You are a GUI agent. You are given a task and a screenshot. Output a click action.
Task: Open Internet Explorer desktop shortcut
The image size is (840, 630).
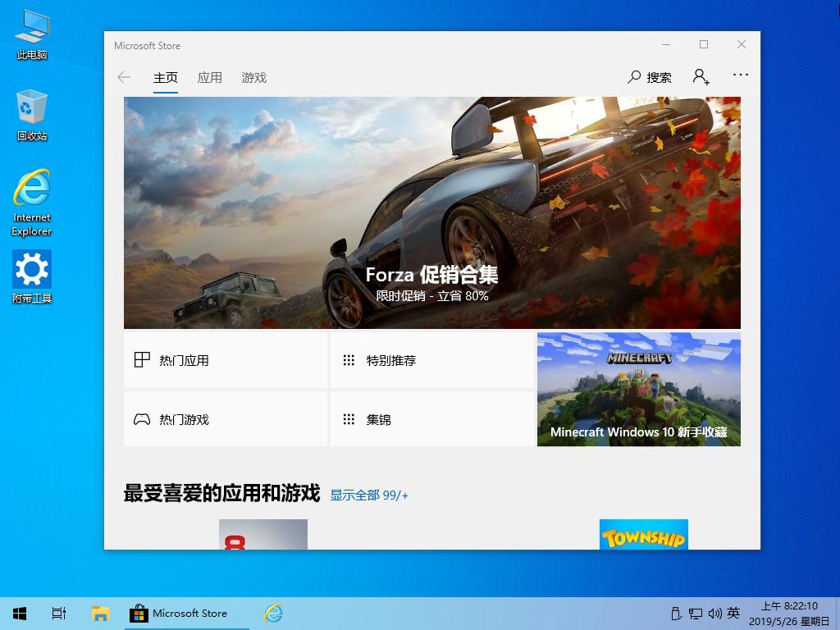click(32, 203)
